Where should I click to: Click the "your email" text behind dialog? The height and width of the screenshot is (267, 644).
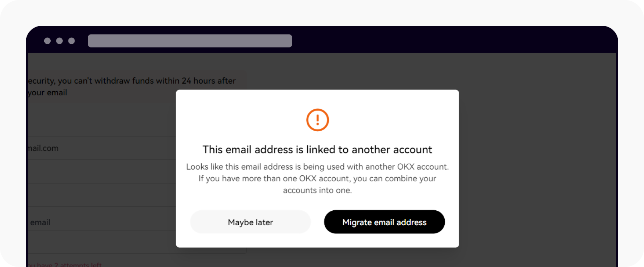47,92
